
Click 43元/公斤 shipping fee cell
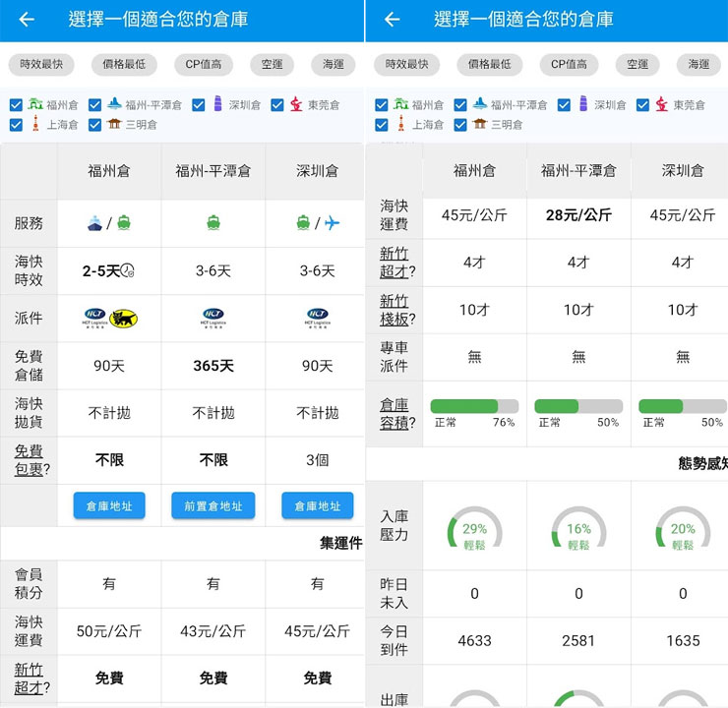coord(213,631)
